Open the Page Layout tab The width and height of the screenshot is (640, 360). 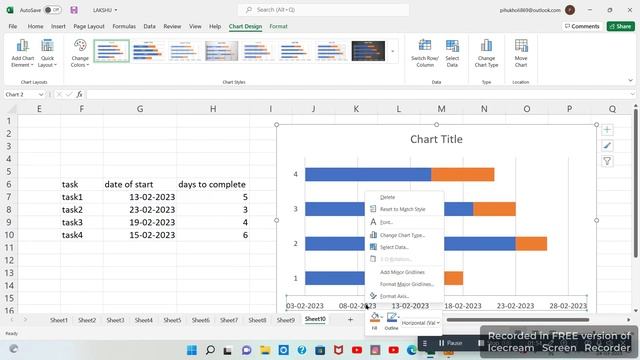[89, 26]
